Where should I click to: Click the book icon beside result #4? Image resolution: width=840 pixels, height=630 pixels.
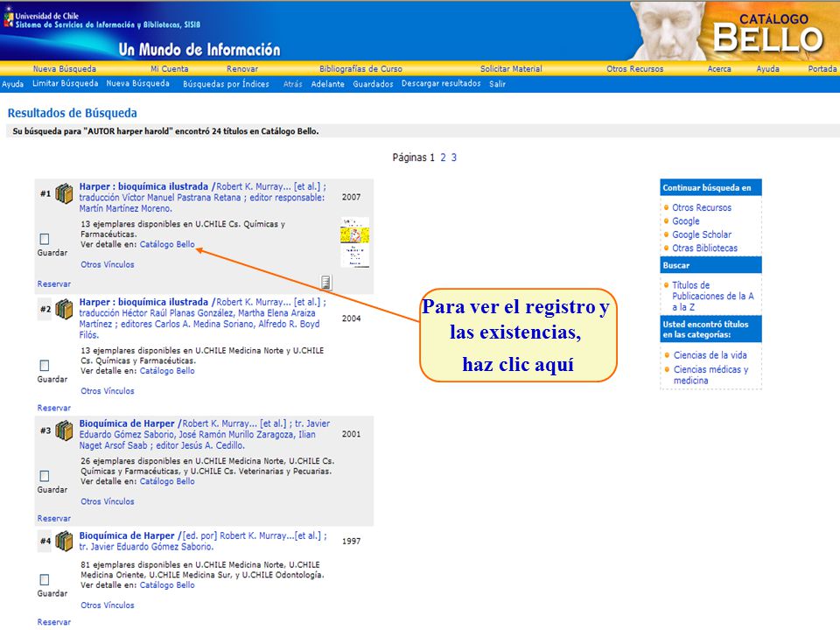tap(64, 541)
